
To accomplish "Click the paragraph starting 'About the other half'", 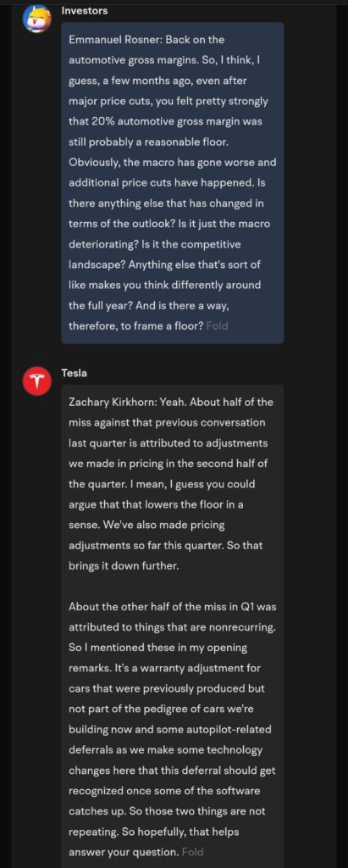I will (172, 729).
